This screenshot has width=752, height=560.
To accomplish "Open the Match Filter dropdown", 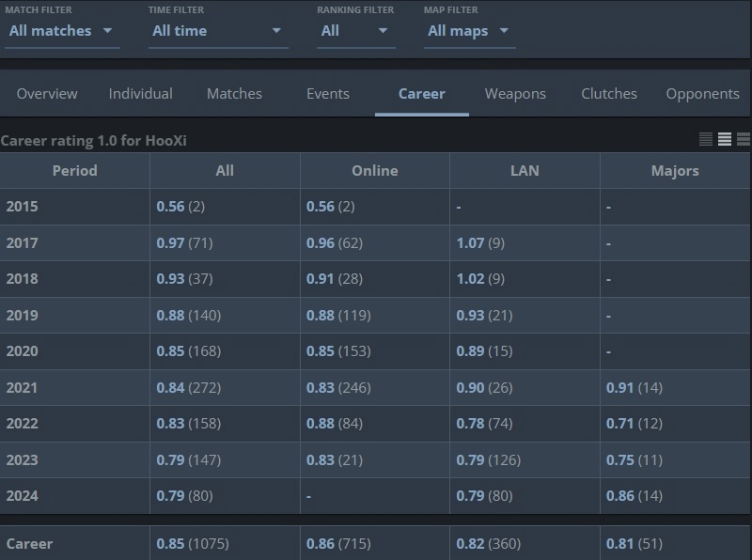I will tap(60, 31).
